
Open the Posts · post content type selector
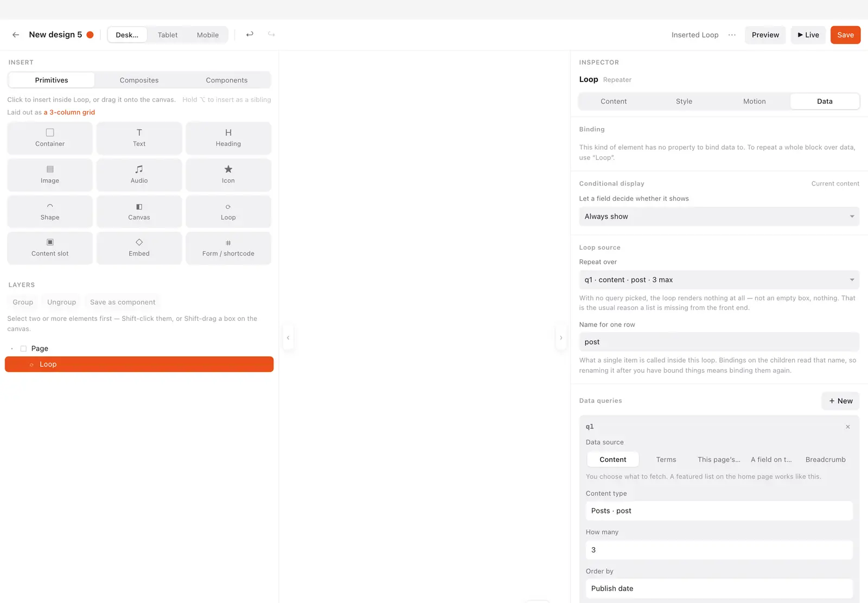(x=719, y=511)
